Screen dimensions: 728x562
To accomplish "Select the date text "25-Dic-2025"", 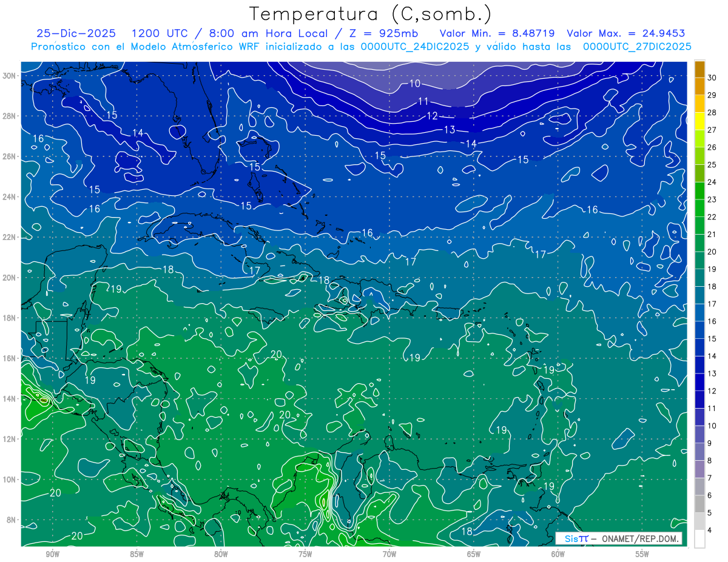I will [78, 33].
